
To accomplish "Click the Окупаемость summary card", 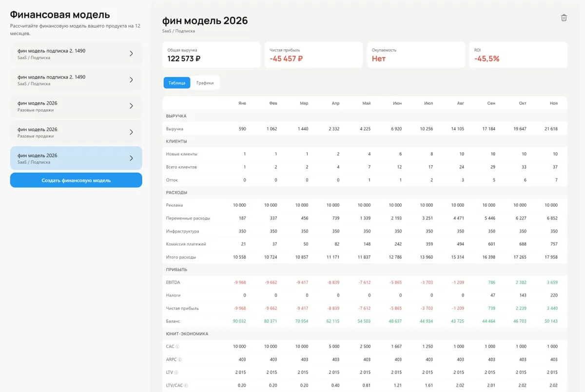I will (415, 55).
